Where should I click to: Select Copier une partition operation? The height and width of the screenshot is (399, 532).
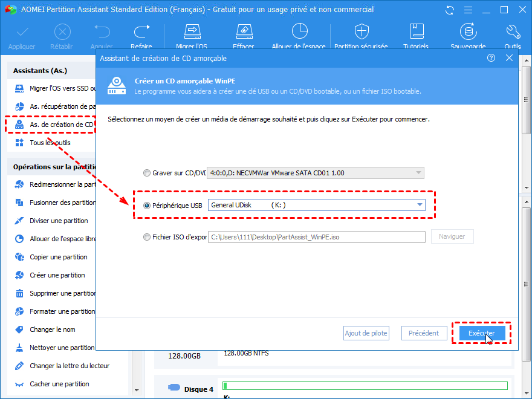(x=51, y=257)
